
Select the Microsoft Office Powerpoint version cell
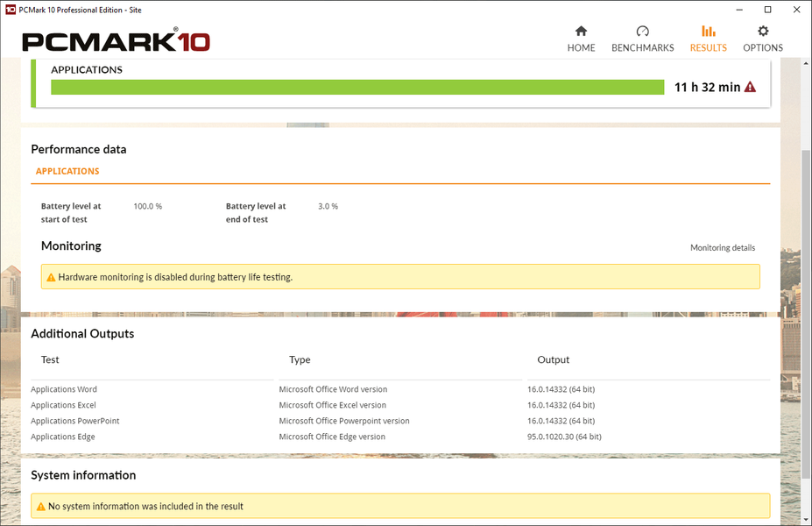344,421
